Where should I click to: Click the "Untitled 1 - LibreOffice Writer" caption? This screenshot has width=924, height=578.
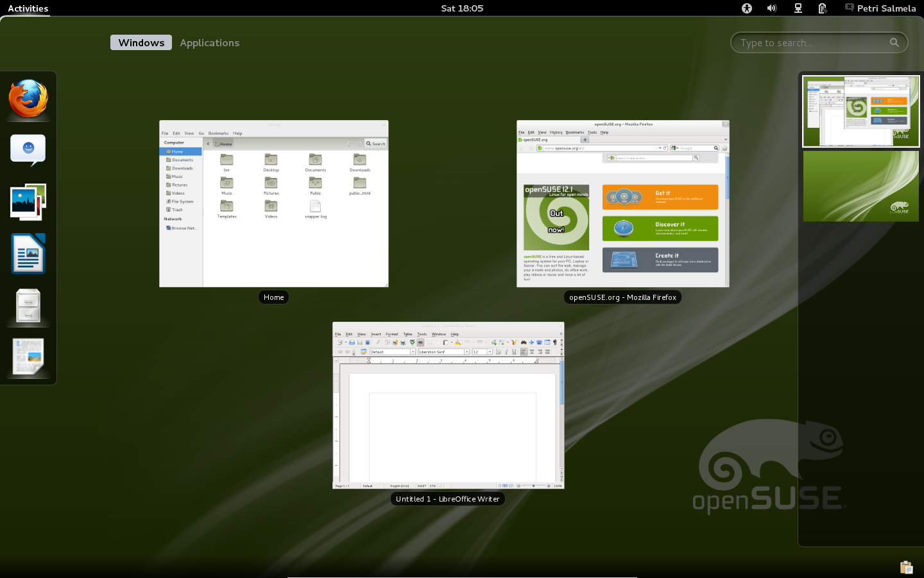(448, 499)
